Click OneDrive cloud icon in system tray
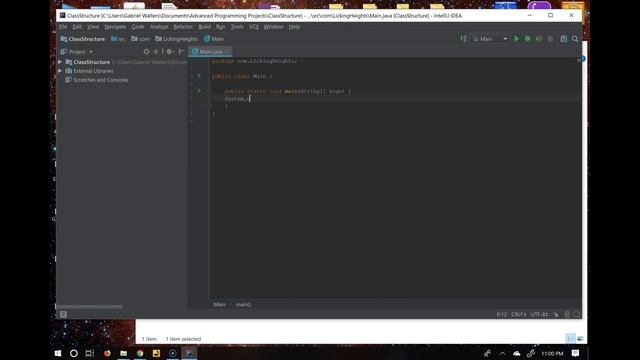This screenshot has height=360, width=640. [x=516, y=353]
